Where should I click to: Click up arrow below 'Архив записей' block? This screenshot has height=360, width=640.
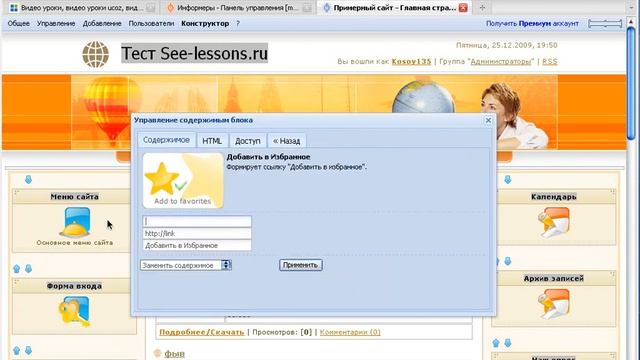point(496,343)
